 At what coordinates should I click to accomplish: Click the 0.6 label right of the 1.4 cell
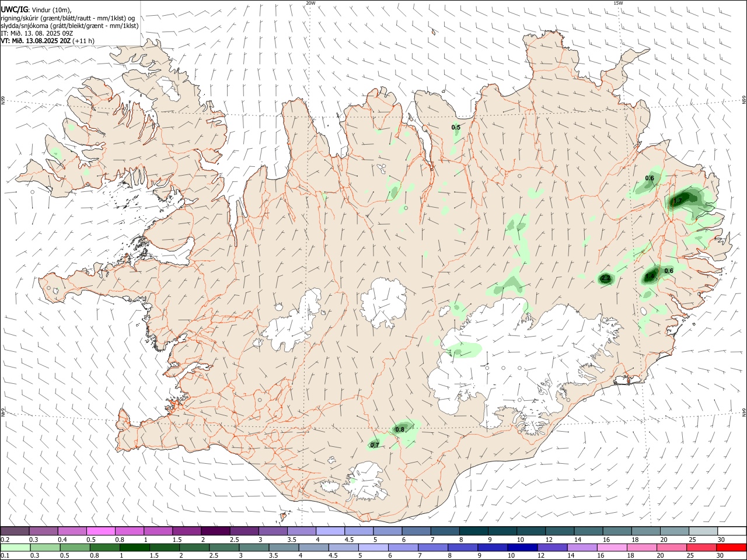pos(669,271)
